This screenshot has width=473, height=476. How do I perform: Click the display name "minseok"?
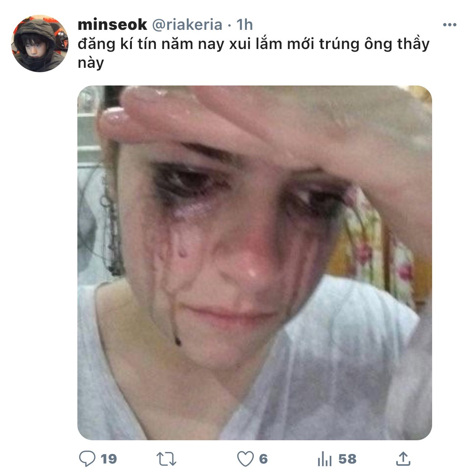tap(112, 25)
